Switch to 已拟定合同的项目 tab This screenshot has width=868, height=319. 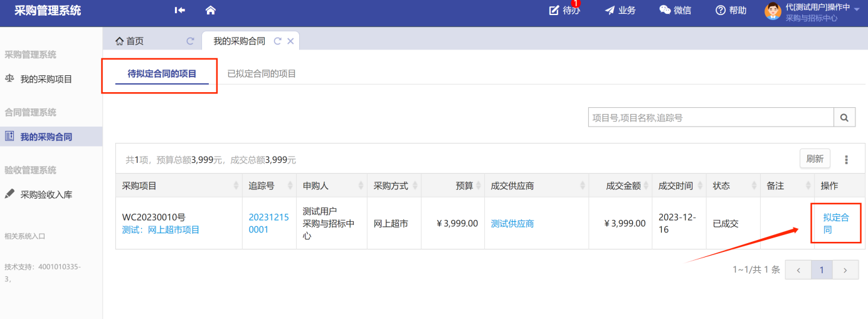pyautogui.click(x=262, y=74)
